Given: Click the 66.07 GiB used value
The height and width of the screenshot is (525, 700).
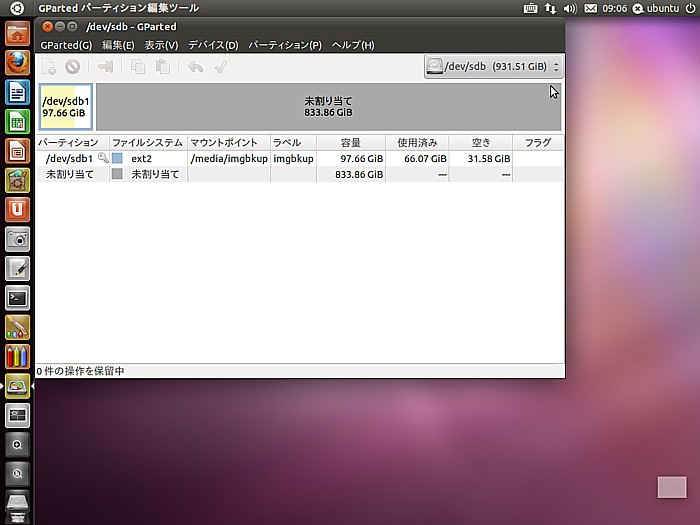Looking at the screenshot, I should (x=425, y=158).
